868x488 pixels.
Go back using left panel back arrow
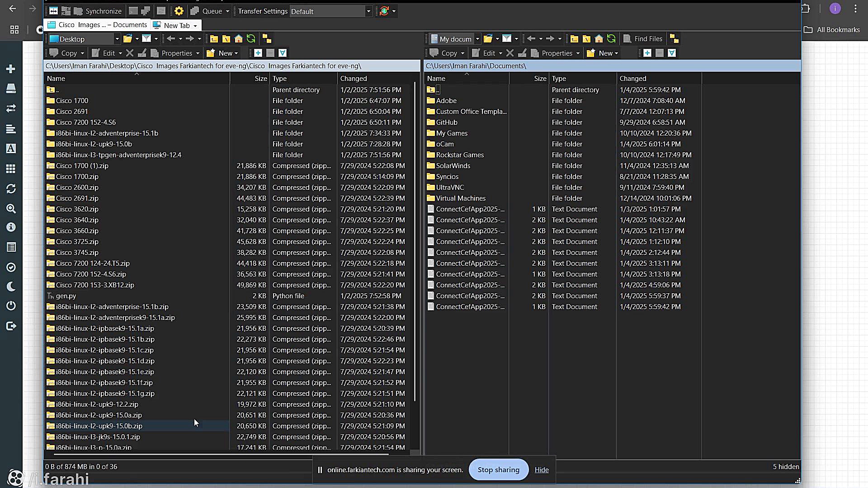click(x=171, y=39)
